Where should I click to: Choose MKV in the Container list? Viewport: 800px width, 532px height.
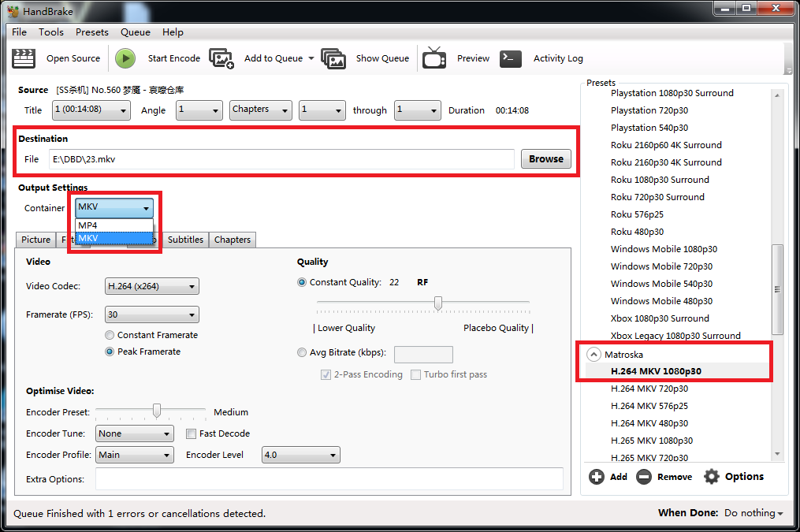[114, 238]
